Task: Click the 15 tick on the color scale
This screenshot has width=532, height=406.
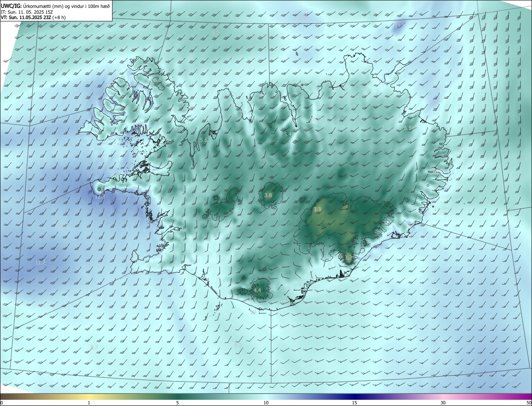Action: (355, 403)
